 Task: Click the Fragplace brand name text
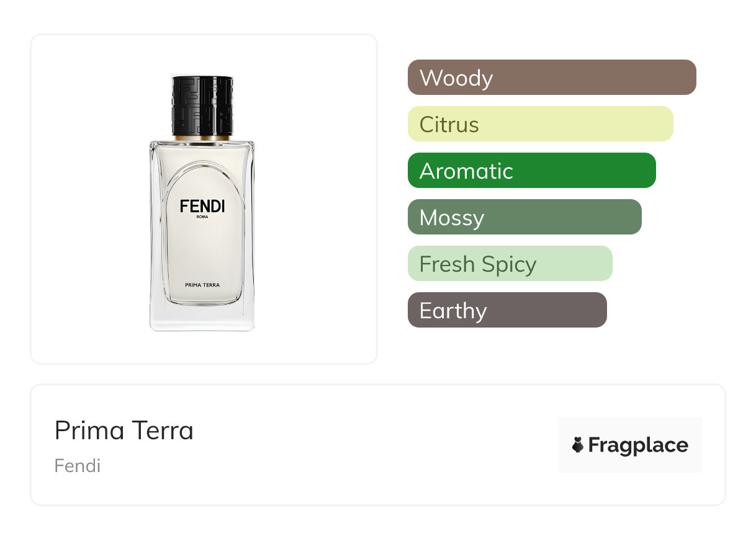[638, 445]
